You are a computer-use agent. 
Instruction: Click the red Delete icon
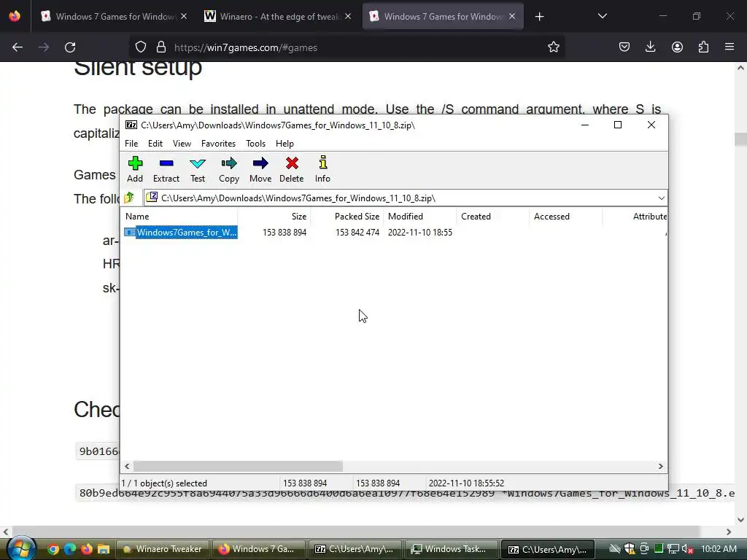click(292, 169)
